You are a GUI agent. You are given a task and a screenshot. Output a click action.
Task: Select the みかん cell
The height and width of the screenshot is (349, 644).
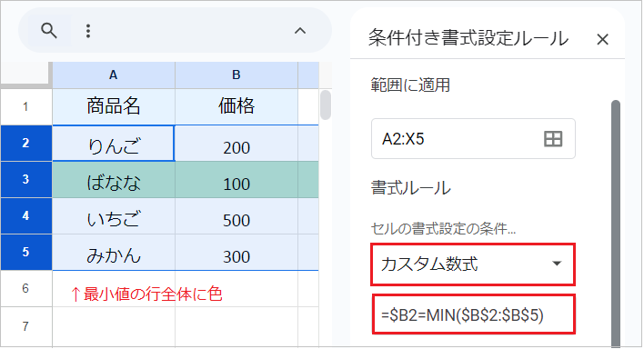[x=114, y=252]
